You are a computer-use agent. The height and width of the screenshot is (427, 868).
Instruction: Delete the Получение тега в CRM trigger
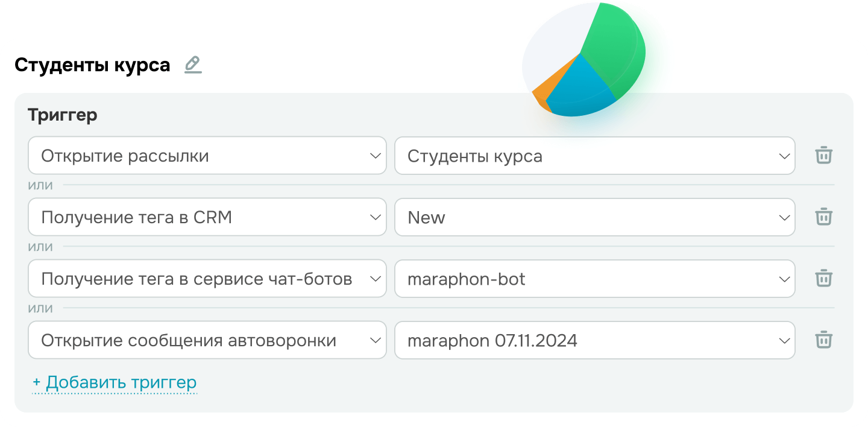click(823, 217)
